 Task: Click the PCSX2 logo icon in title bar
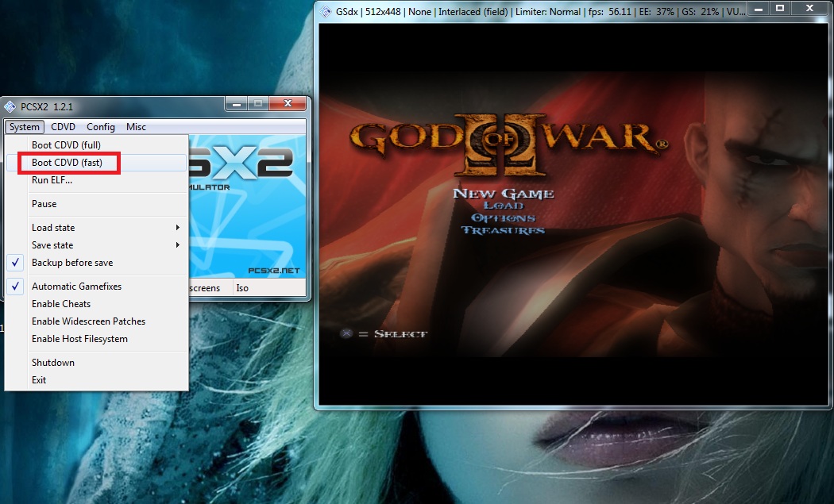click(10, 106)
